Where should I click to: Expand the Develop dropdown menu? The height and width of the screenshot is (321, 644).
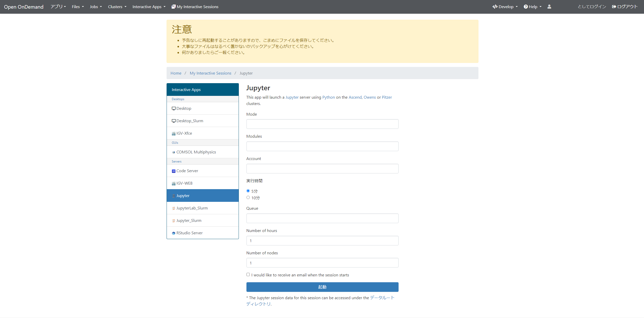[x=505, y=7]
